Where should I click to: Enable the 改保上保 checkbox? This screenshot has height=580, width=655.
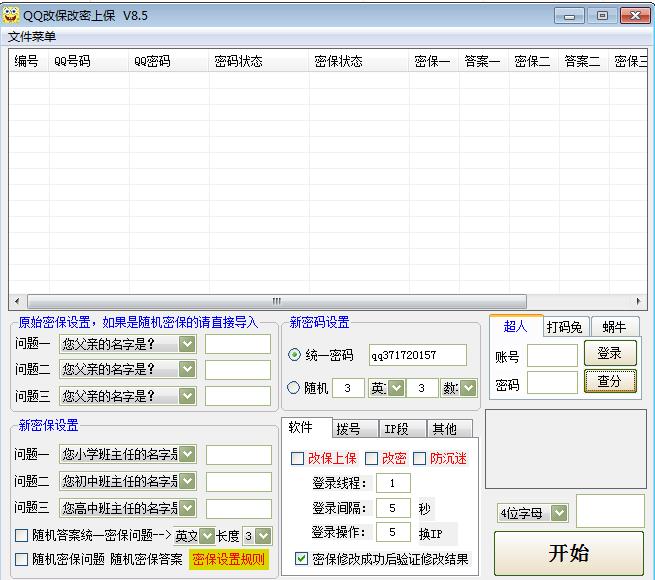(x=297, y=459)
